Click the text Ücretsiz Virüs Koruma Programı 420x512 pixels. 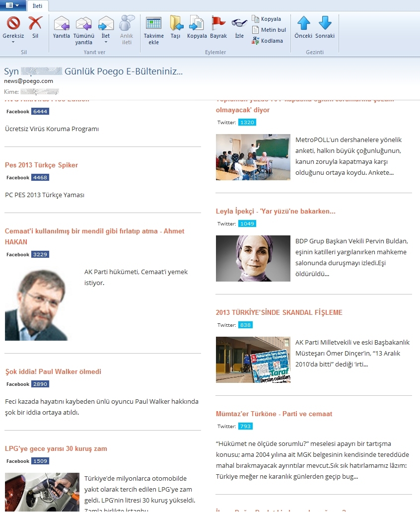pos(52,129)
